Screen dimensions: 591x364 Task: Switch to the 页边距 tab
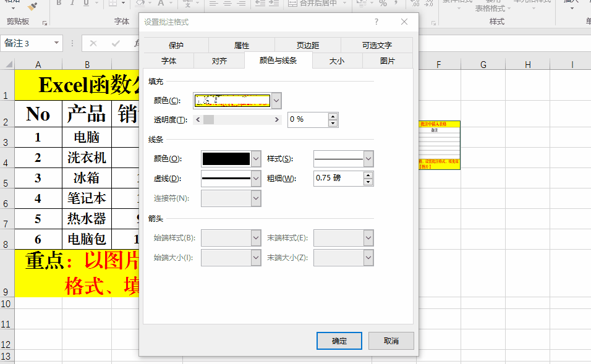click(x=308, y=45)
